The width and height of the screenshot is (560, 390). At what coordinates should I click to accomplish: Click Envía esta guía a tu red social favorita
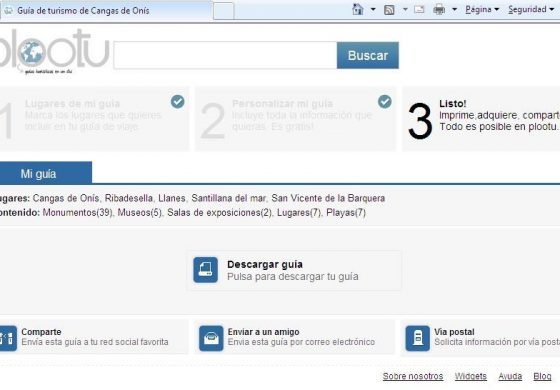pos(95,342)
